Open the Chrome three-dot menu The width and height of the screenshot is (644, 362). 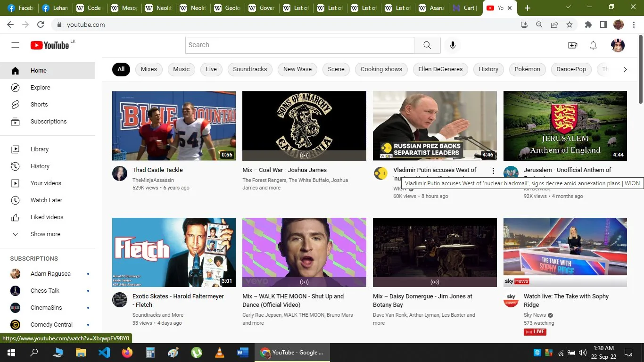[634, 25]
